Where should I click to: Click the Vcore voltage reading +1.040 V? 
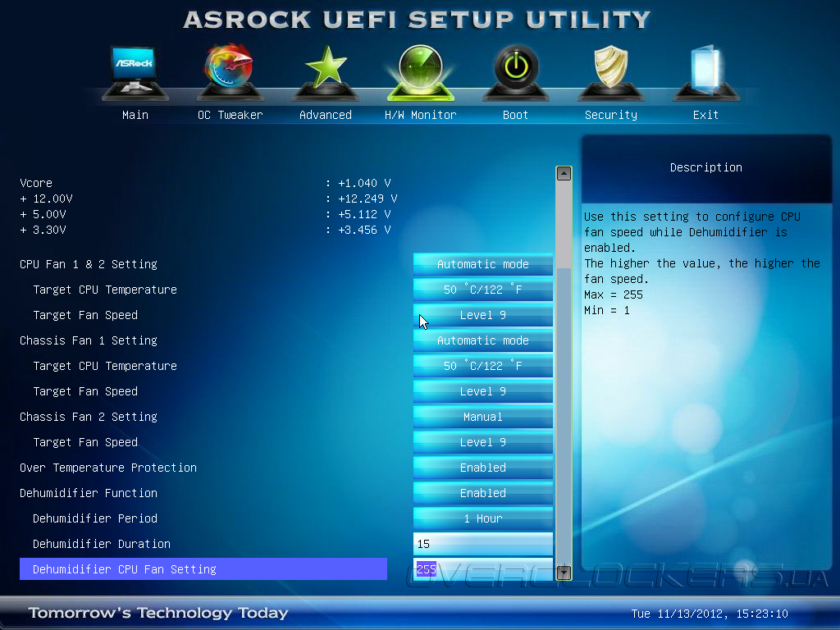364,183
